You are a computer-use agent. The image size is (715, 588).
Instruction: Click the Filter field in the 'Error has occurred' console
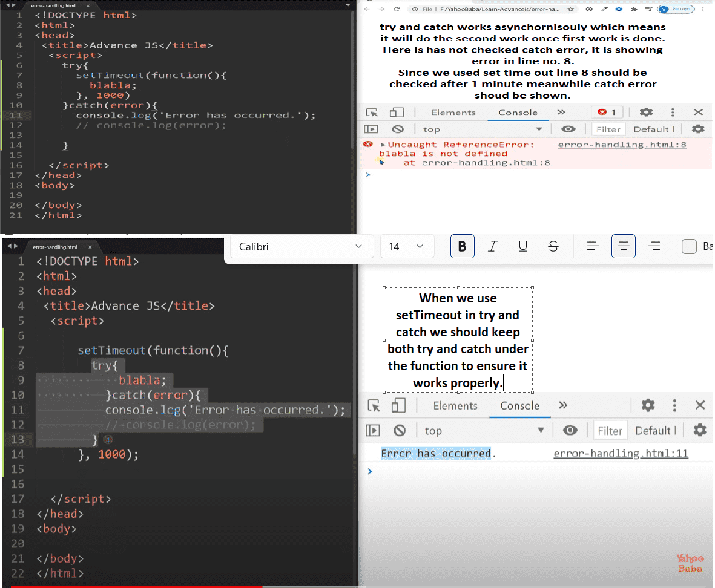click(x=610, y=431)
